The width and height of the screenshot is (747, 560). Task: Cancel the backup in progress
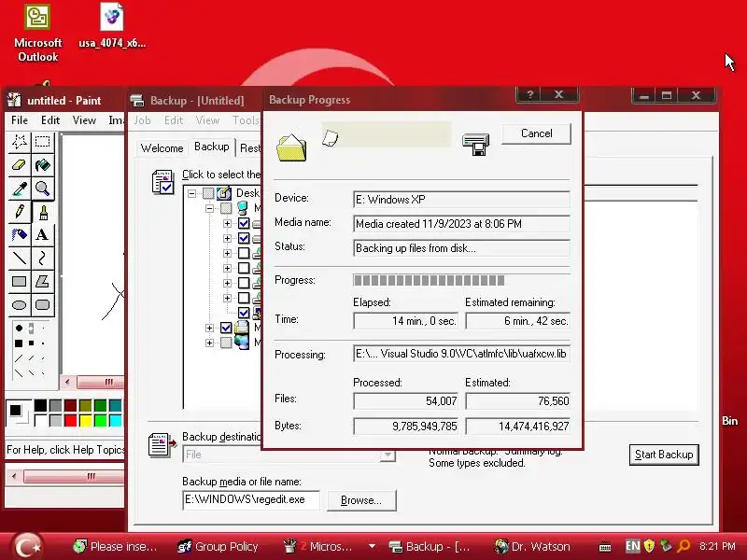(536, 133)
